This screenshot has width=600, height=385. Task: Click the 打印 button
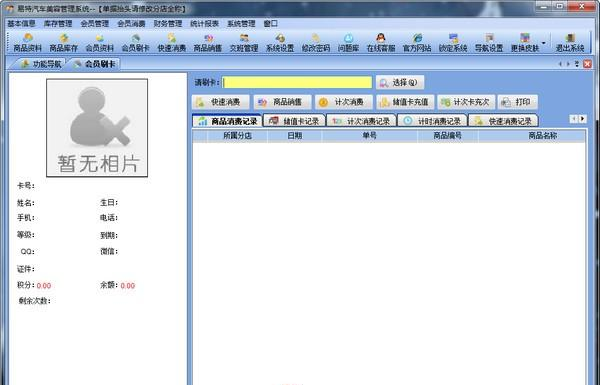[x=518, y=102]
